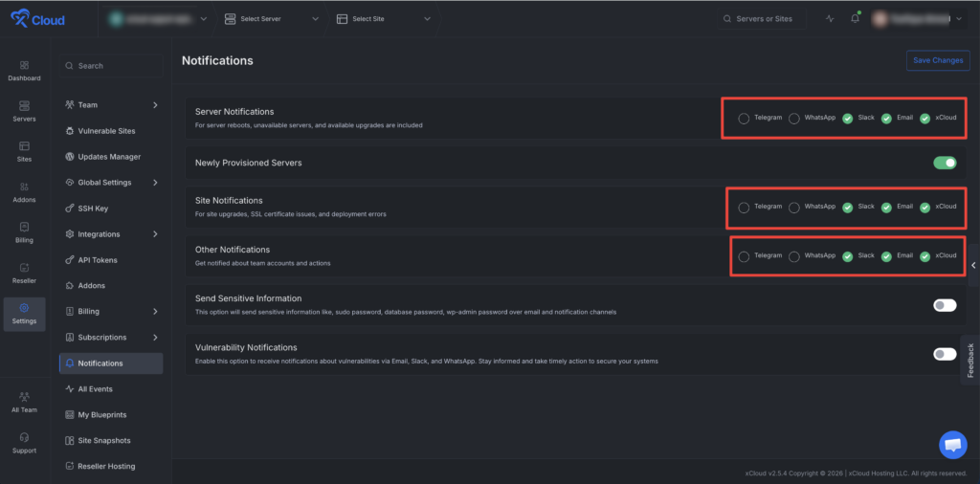Click the xCloud logo
The image size is (980, 484).
coord(37,19)
